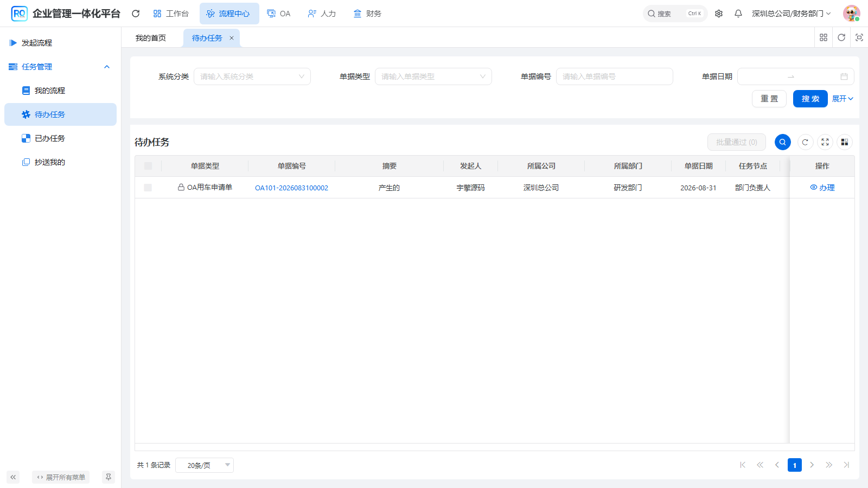This screenshot has width=868, height=488.
Task: Select all rows header checkbox
Action: (148, 166)
